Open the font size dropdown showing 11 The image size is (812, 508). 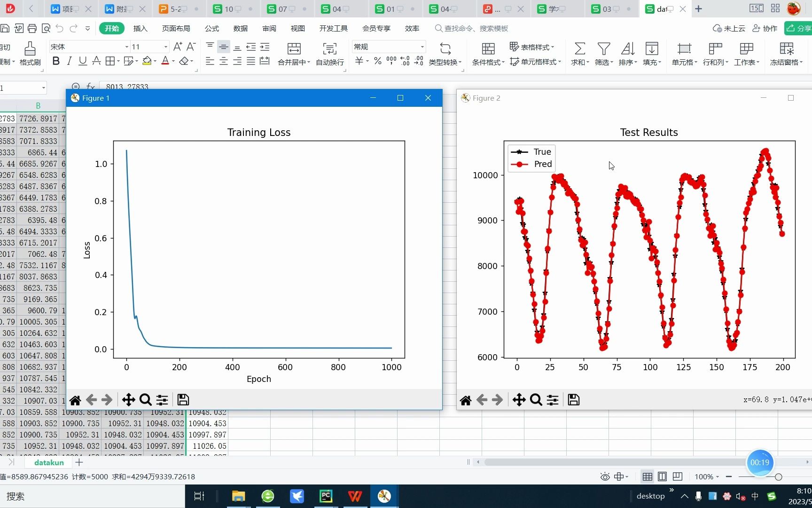point(166,47)
